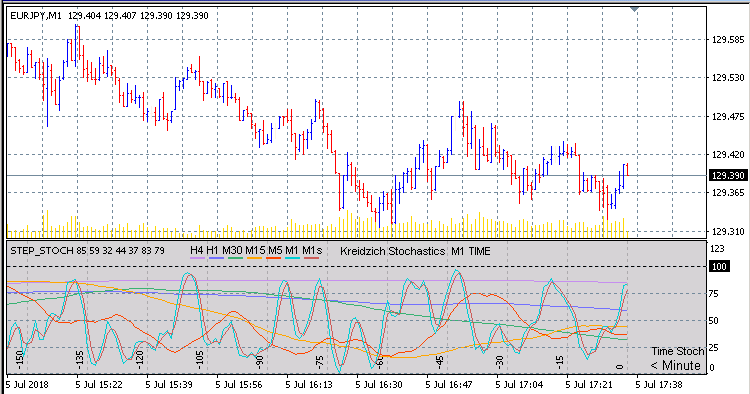
Task: Click the 129.365 price scale label
Action: tap(728, 192)
